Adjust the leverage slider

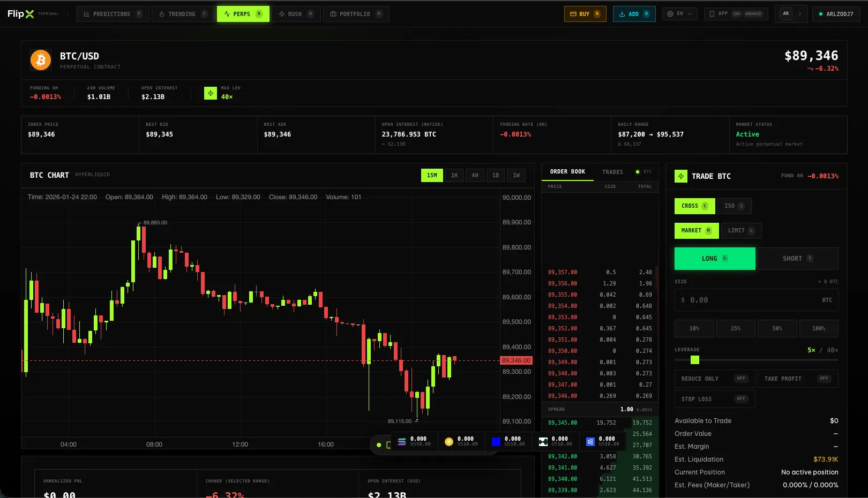[694, 360]
